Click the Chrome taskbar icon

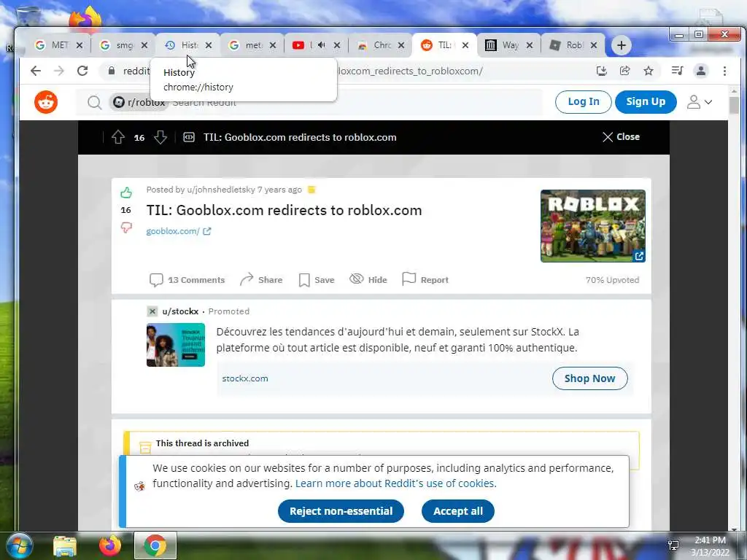(155, 545)
